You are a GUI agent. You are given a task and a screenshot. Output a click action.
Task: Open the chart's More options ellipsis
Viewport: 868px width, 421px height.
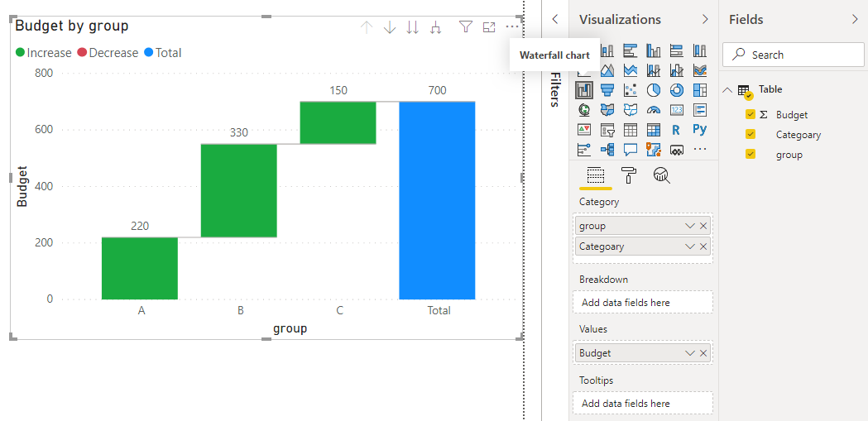tap(512, 26)
